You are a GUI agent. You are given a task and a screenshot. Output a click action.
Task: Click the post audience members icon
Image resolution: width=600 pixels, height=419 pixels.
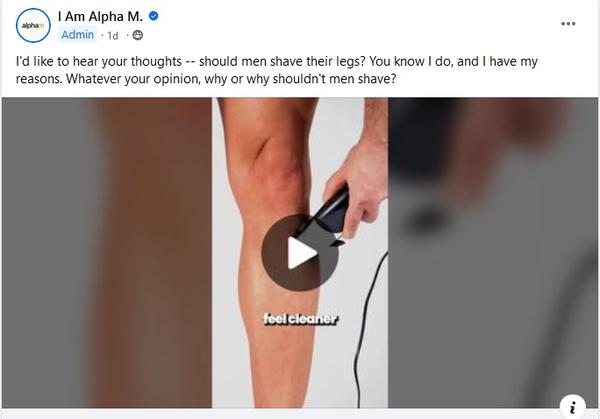tap(138, 35)
